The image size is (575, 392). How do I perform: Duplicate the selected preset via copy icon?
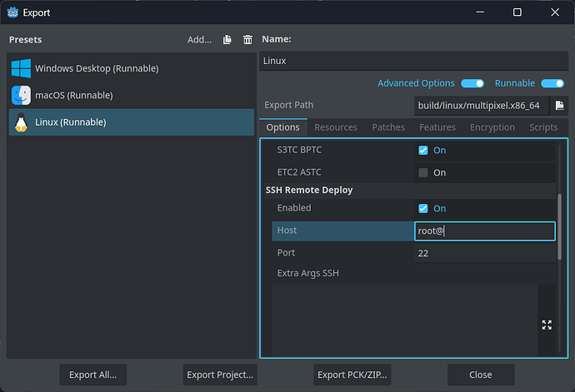(227, 40)
